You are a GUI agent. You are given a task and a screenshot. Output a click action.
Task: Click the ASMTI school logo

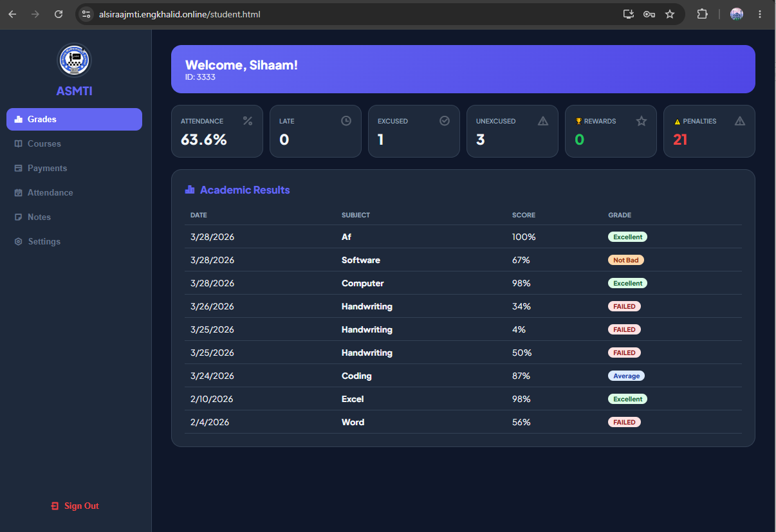(x=74, y=60)
